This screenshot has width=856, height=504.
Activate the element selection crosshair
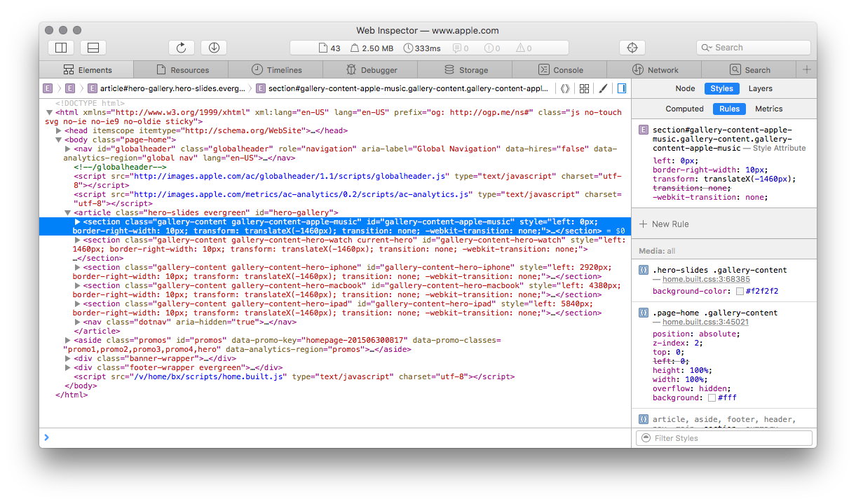[632, 48]
